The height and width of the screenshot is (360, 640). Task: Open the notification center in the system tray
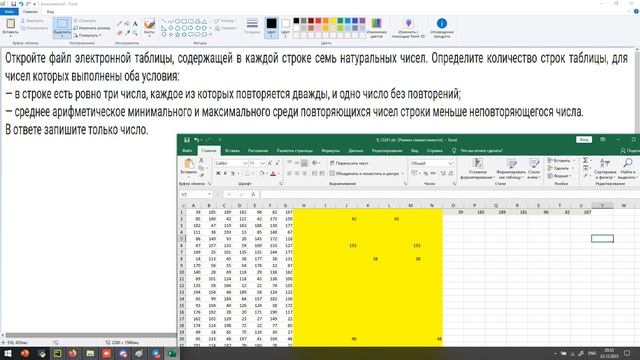627,353
